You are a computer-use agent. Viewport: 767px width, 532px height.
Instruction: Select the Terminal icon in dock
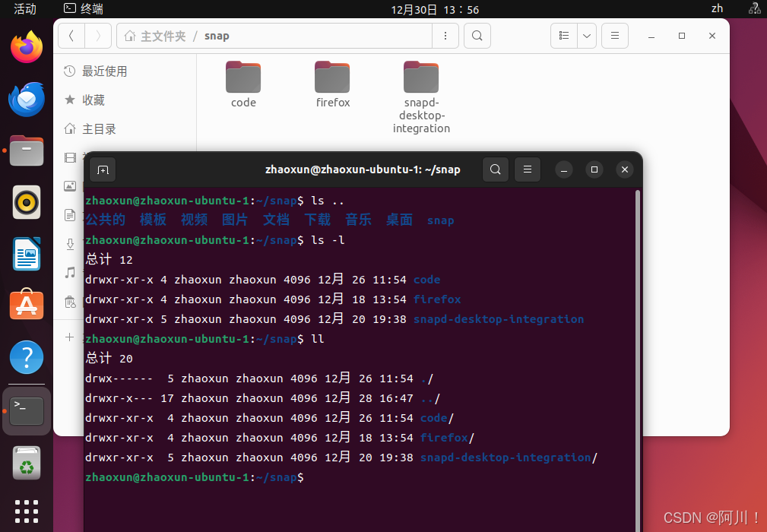click(x=27, y=411)
